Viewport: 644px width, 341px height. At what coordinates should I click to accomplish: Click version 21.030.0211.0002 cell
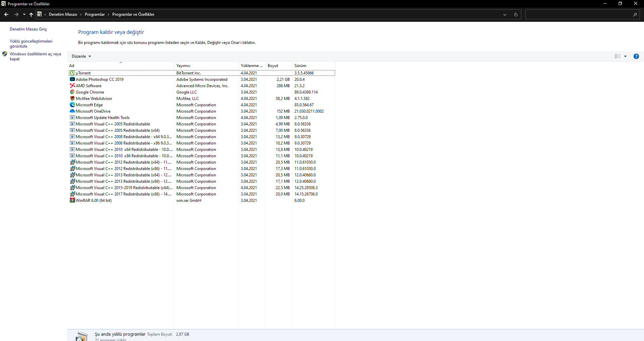pos(309,111)
